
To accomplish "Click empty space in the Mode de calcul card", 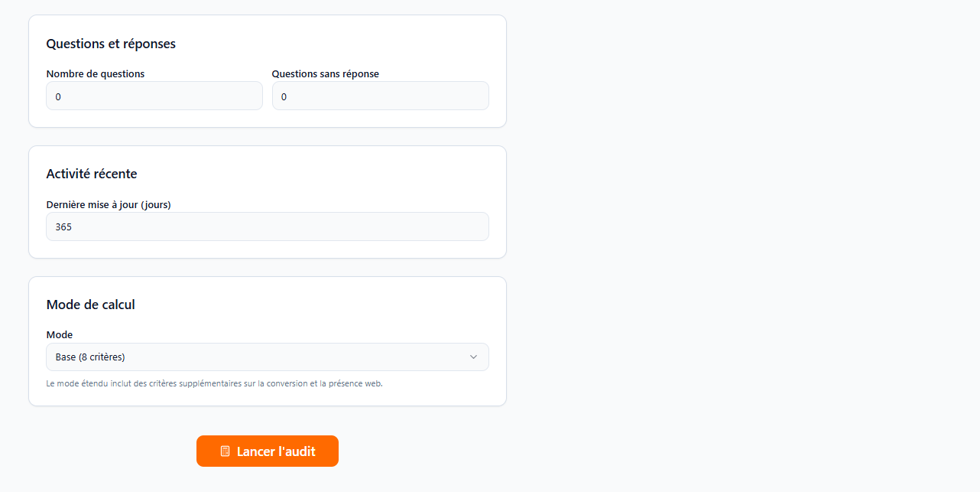I will pos(344,305).
